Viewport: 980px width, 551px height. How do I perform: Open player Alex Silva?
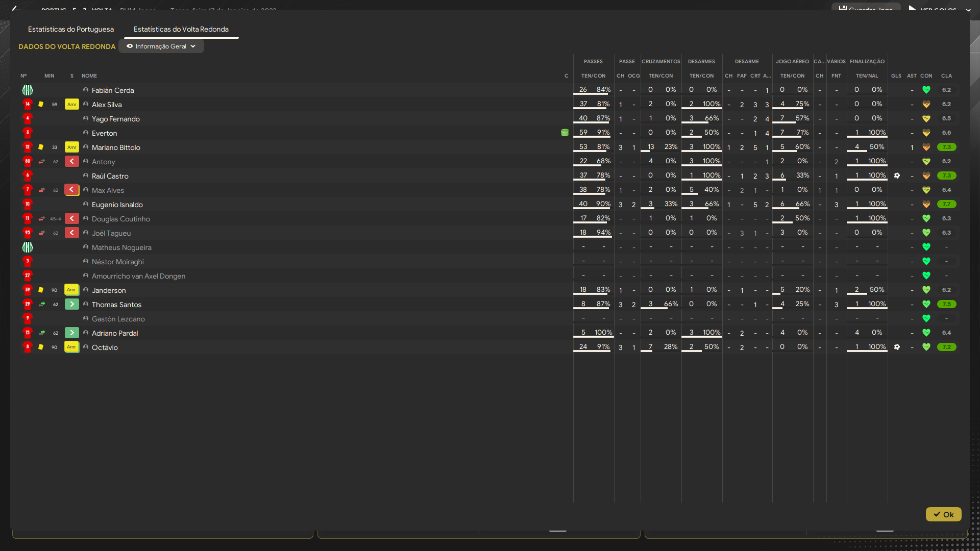click(107, 105)
